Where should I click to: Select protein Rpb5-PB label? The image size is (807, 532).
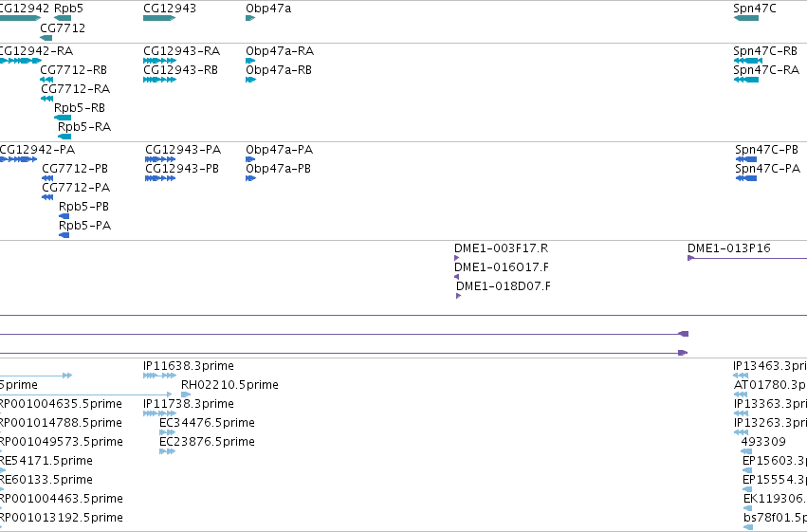point(83,207)
